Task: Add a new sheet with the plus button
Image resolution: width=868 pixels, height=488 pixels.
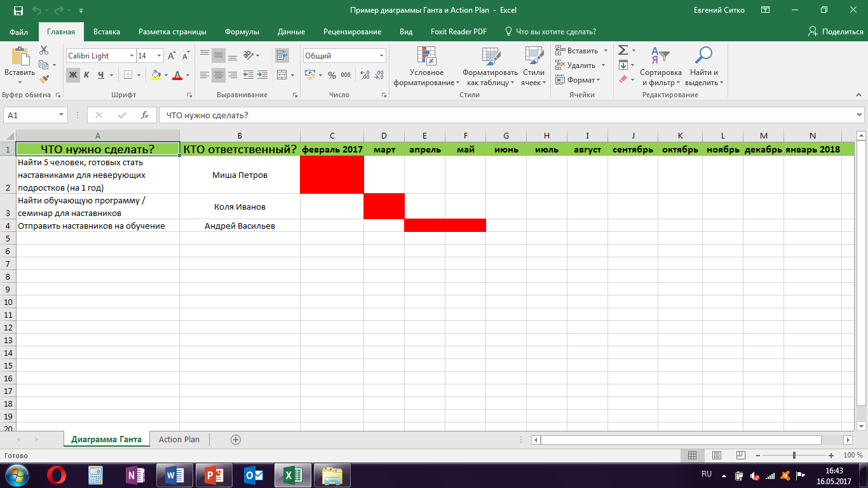Action: [236, 439]
